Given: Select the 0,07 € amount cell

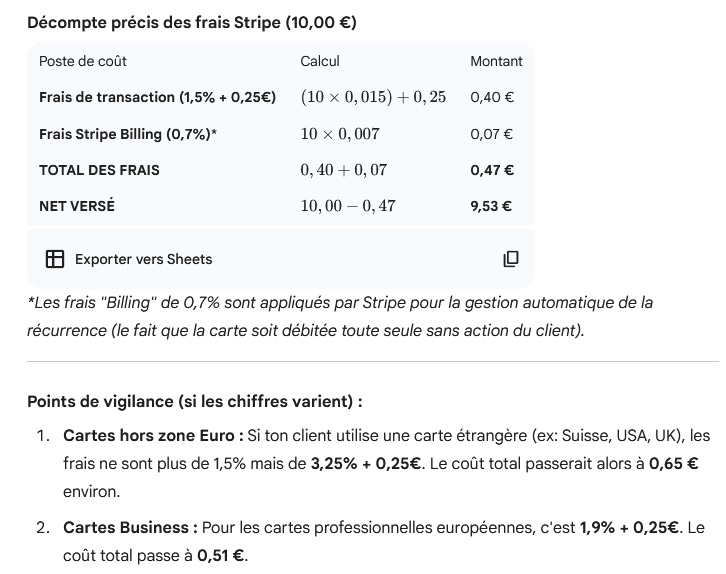Looking at the screenshot, I should (x=491, y=133).
